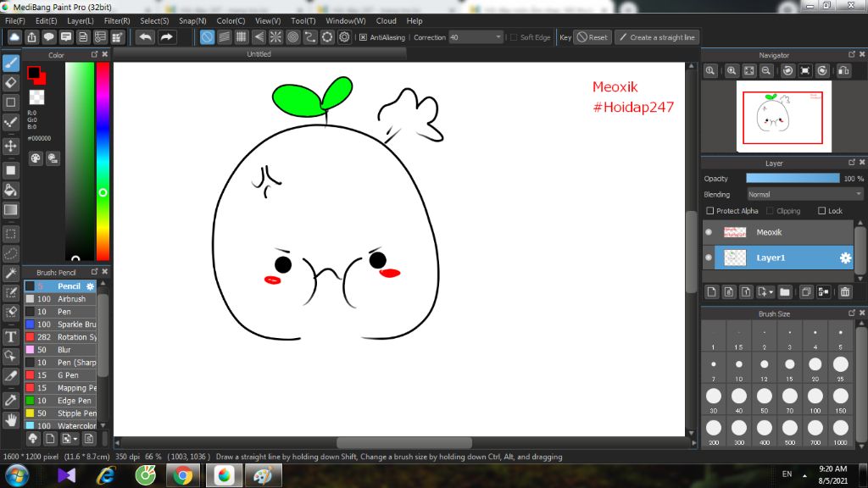Click the export/share icon in toolbar

31,37
